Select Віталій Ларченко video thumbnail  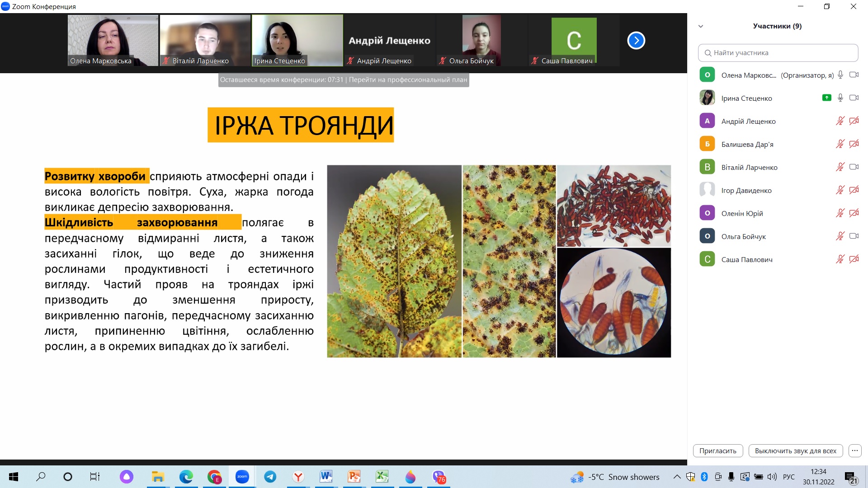tap(205, 41)
